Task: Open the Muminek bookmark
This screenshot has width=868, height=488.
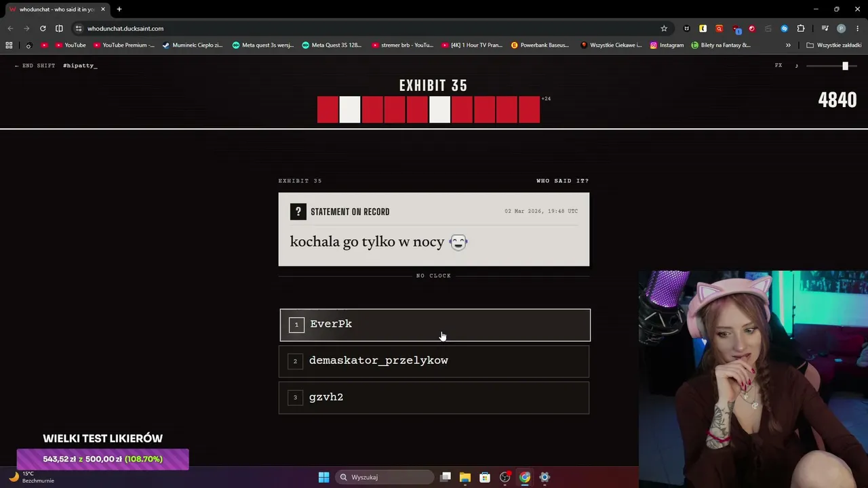Action: 193,45
